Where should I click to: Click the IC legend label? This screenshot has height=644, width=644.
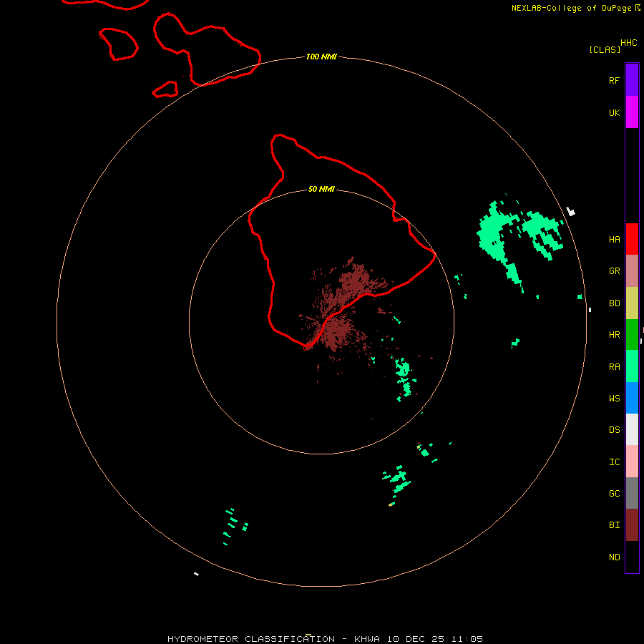pos(614,462)
